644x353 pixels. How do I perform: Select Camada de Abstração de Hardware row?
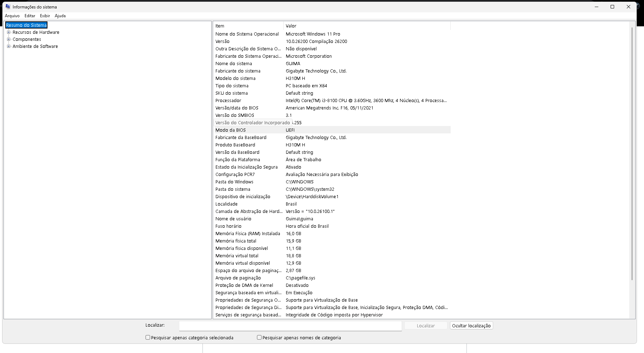332,212
